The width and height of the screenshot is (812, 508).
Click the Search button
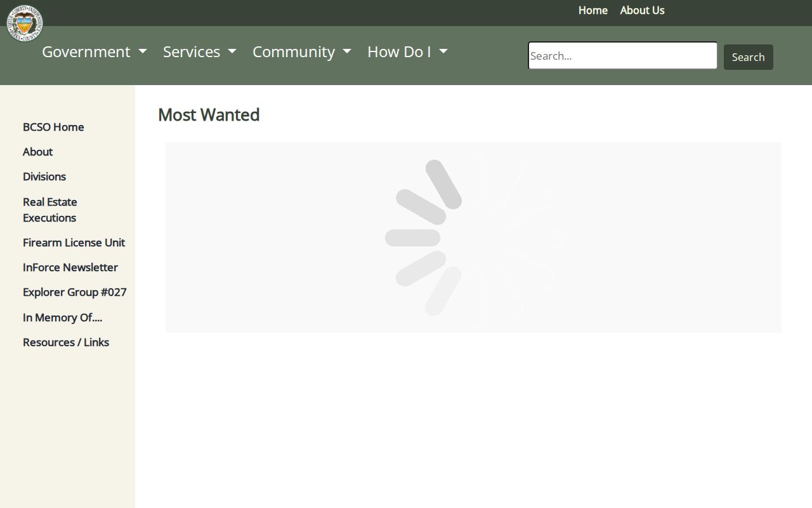pos(749,57)
